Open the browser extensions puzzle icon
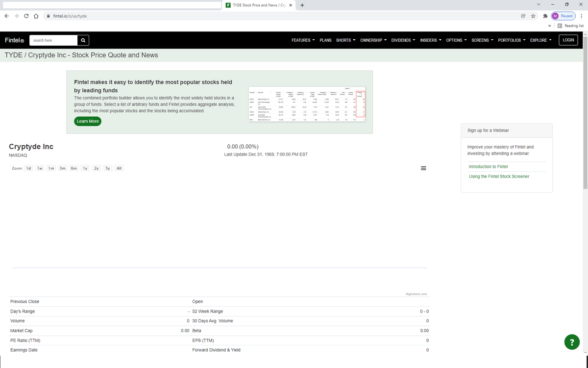 click(545, 16)
